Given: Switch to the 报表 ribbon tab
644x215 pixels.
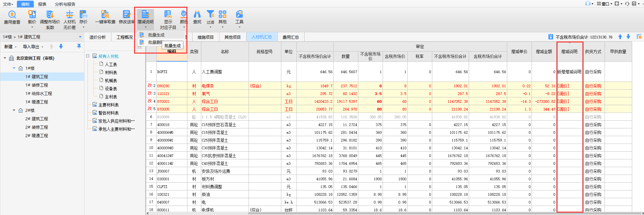Looking at the screenshot, I should click(42, 4).
